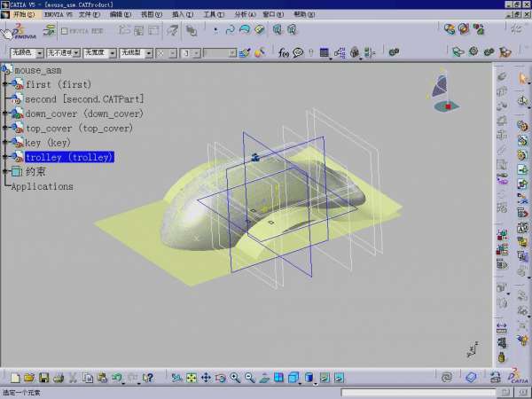Save the assembly with the floppy icon
532x399 pixels.
44,378
